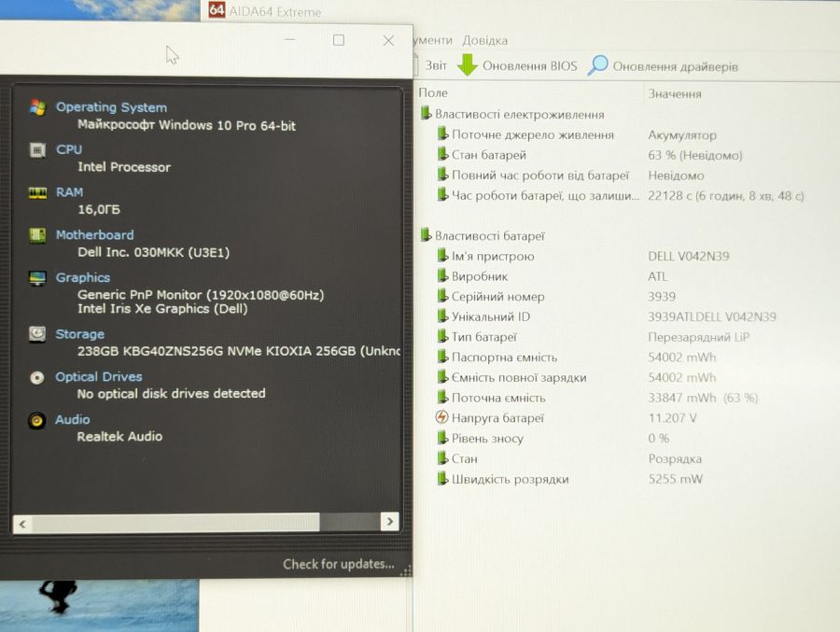
Task: Click the 16,0ГБ RAM value
Action: (99, 209)
